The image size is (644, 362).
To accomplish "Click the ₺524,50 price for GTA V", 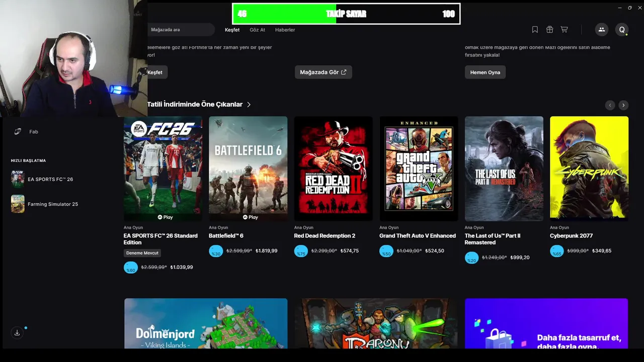I will 435,251.
